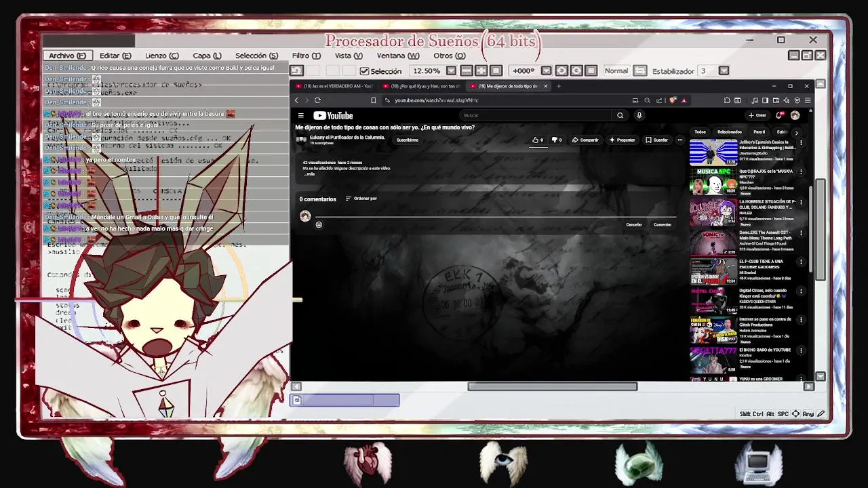Open the Ordenar por sort dropdown
The image size is (868, 488).
[361, 199]
